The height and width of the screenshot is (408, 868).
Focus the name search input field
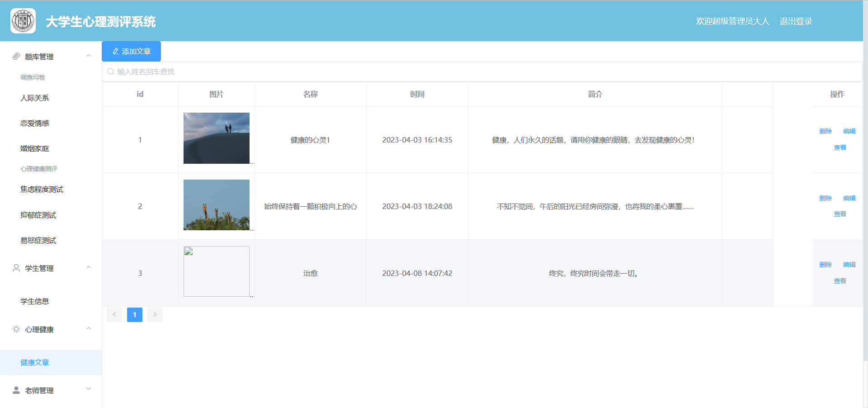(x=482, y=71)
